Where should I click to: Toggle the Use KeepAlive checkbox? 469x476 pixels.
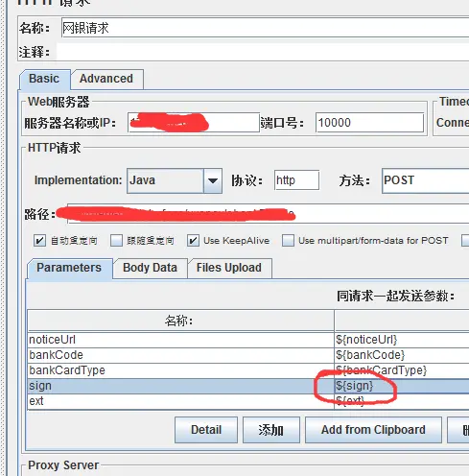click(x=193, y=240)
